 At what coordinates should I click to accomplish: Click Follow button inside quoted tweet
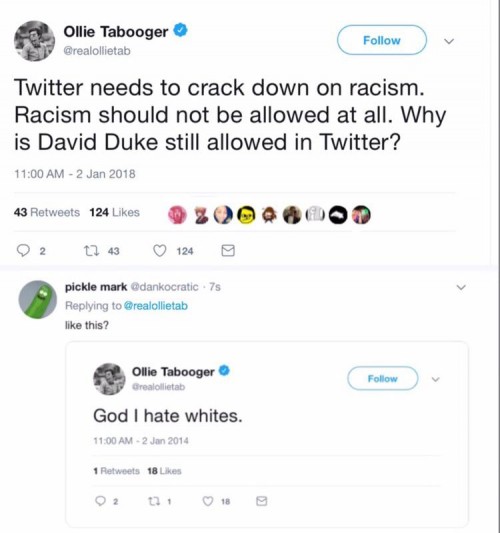[382, 378]
